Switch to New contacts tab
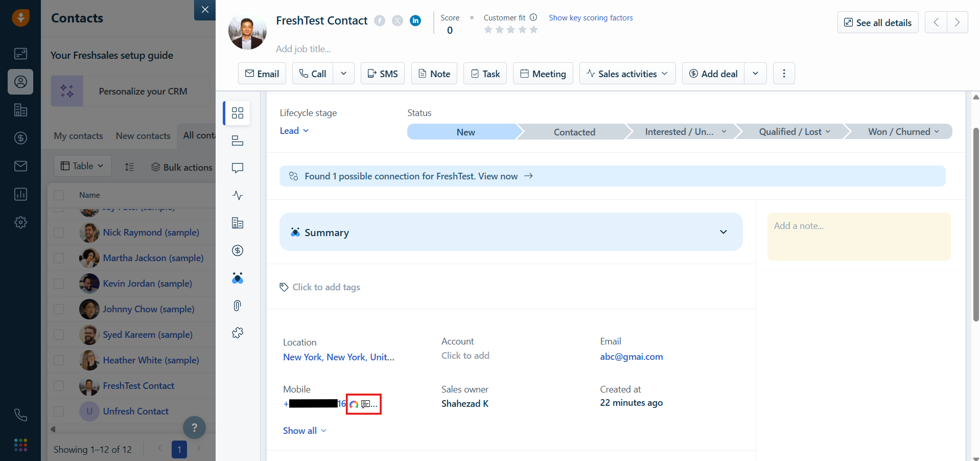Viewport: 980px width, 461px height. click(x=143, y=136)
